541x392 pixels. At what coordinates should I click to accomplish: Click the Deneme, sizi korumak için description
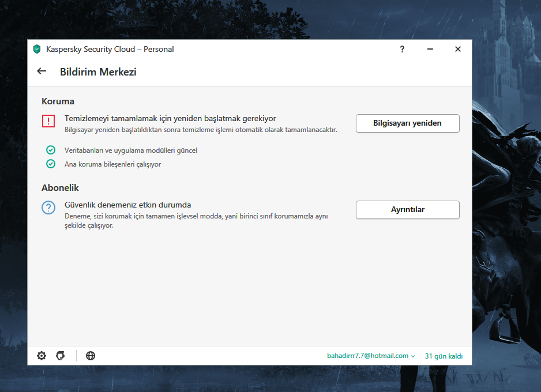coord(196,221)
